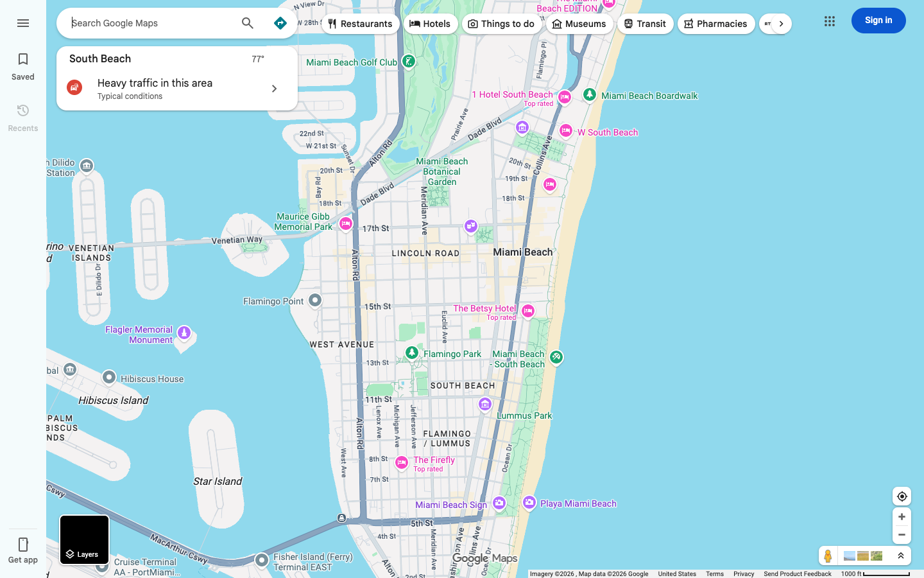Open Directions with the blue arrow icon
The image size is (924, 578).
tap(280, 23)
